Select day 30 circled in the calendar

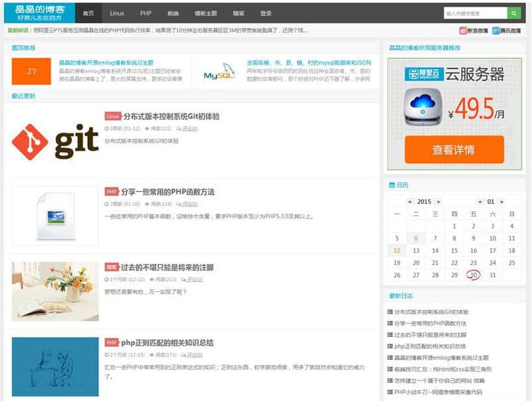(473, 275)
